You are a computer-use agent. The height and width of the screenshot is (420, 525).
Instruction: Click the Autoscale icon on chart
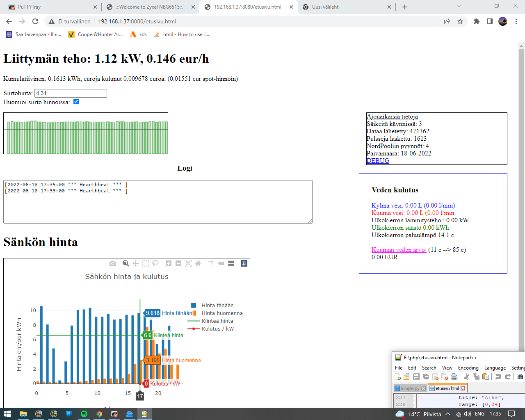(188, 263)
